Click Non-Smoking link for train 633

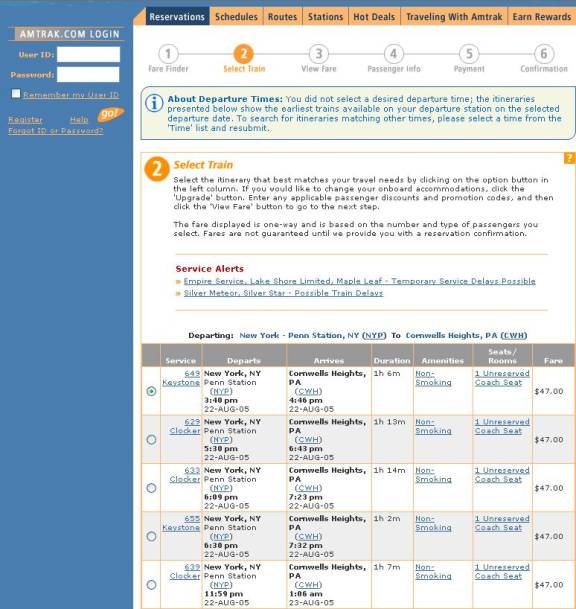tap(433, 475)
